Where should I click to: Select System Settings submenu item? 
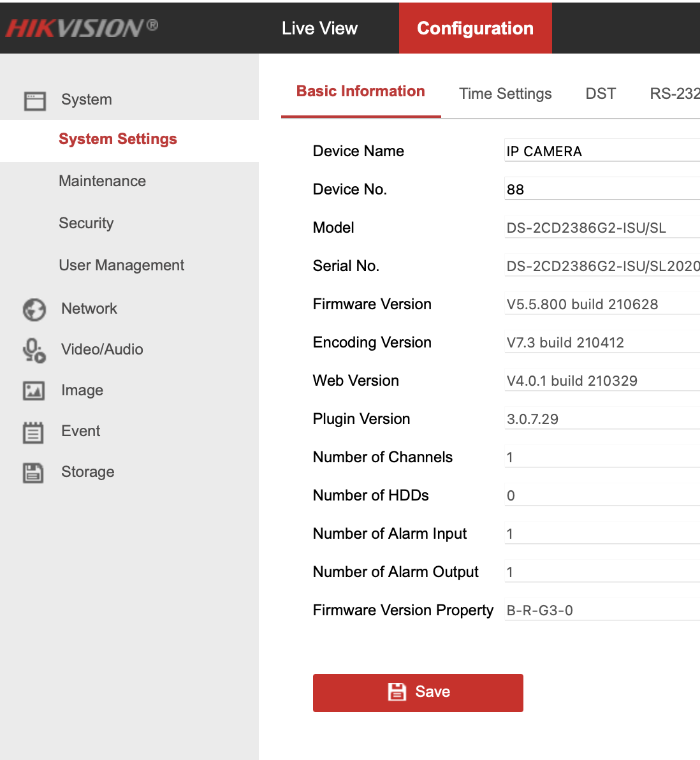tap(118, 139)
